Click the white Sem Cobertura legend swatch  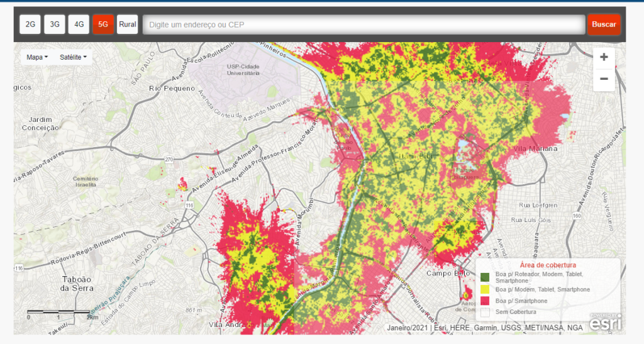point(485,312)
